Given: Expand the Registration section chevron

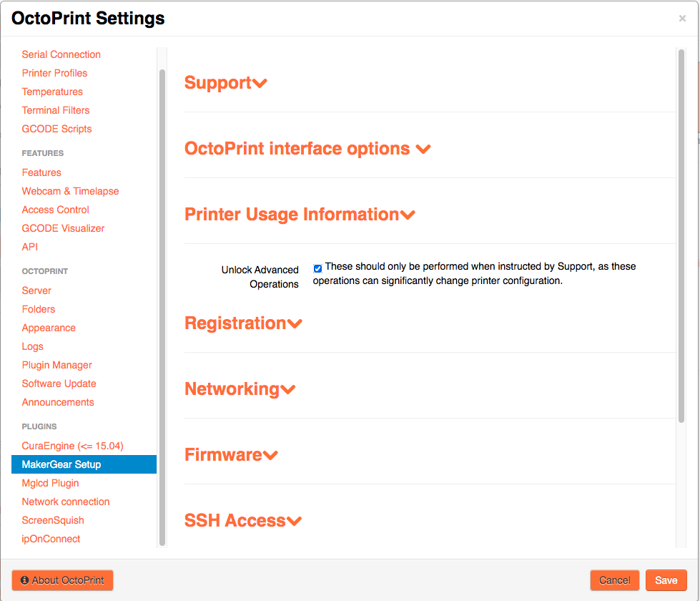Looking at the screenshot, I should [295, 324].
